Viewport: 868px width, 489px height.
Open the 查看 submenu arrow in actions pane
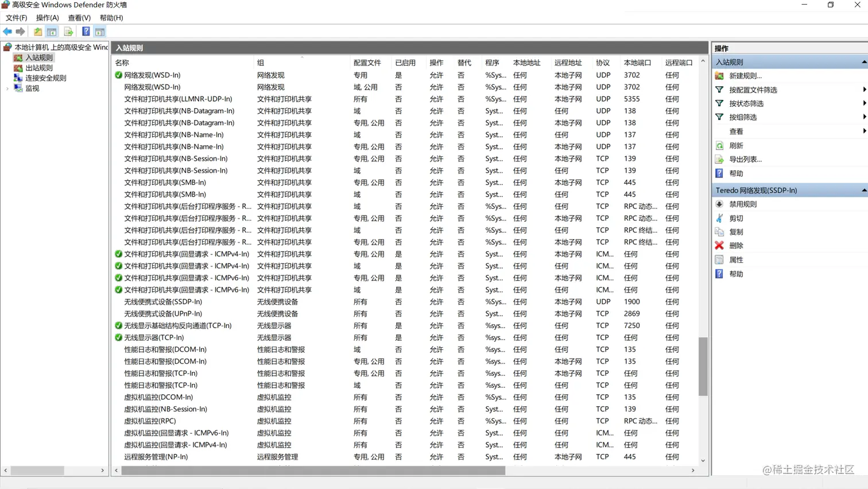point(864,132)
